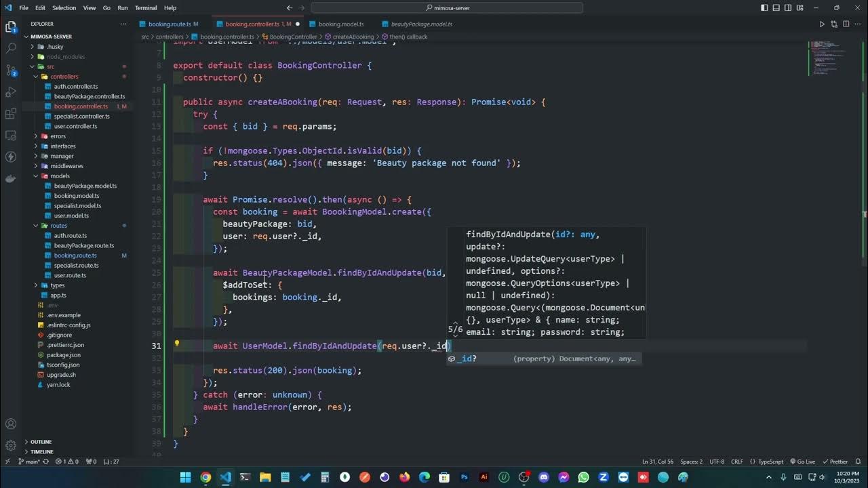The width and height of the screenshot is (868, 488).
Task: Open changes compare icon in editor toolbar
Action: (x=835, y=24)
